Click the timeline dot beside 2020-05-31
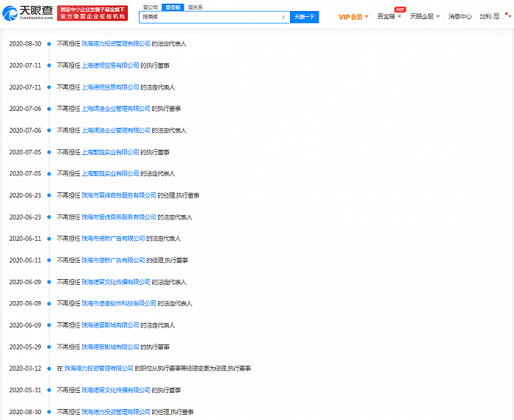The height and width of the screenshot is (420, 514). (49, 390)
